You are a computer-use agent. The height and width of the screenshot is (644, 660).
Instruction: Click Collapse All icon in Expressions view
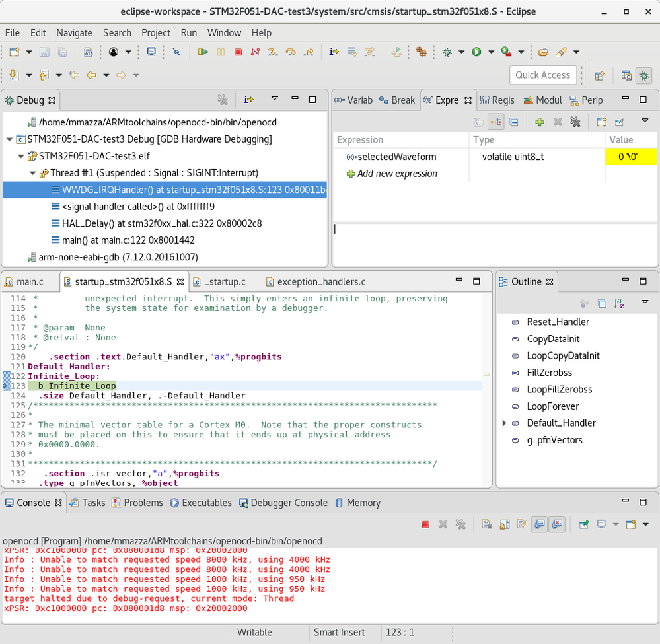coord(513,122)
